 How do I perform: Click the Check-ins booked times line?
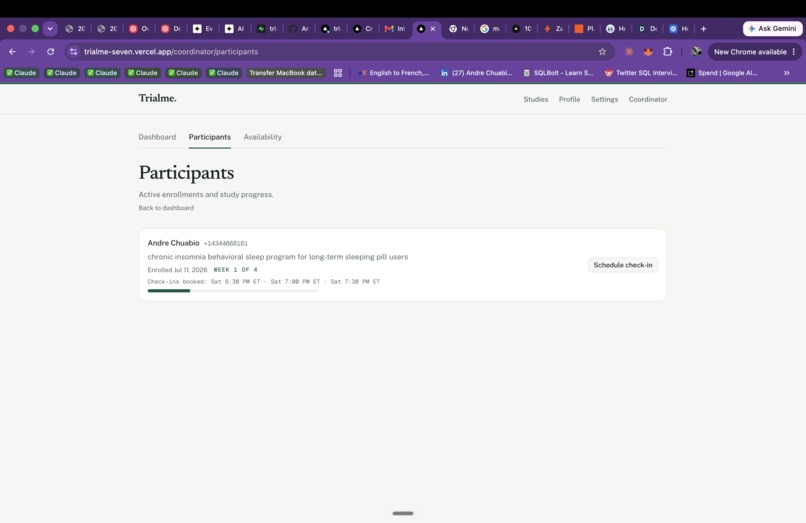(264, 281)
